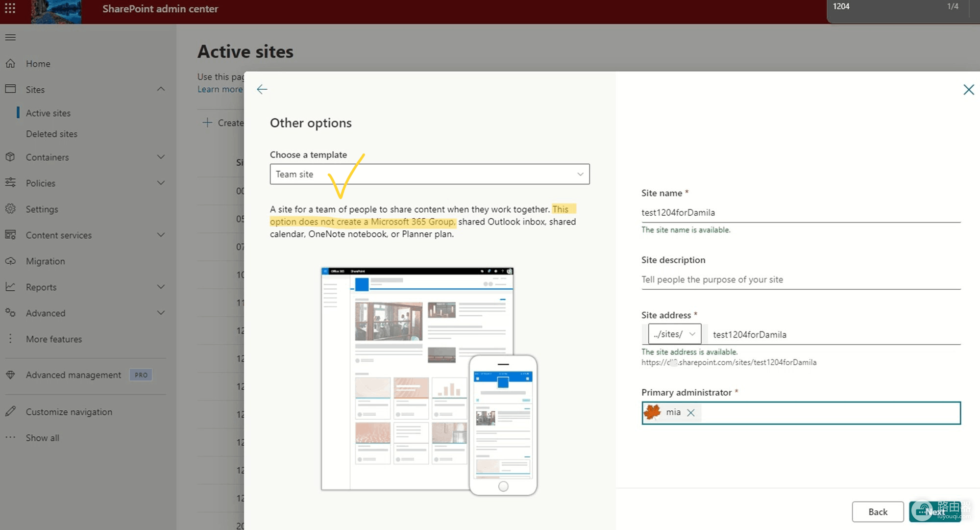Click the Learn more link
Viewport: 980px width, 530px height.
click(220, 89)
